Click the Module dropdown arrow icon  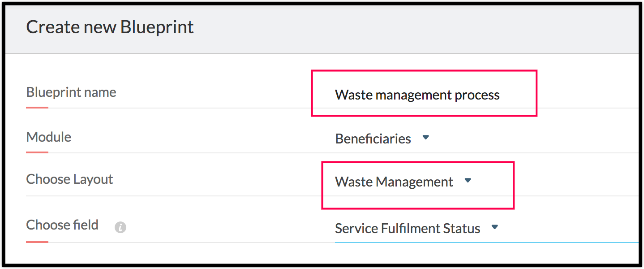[426, 138]
